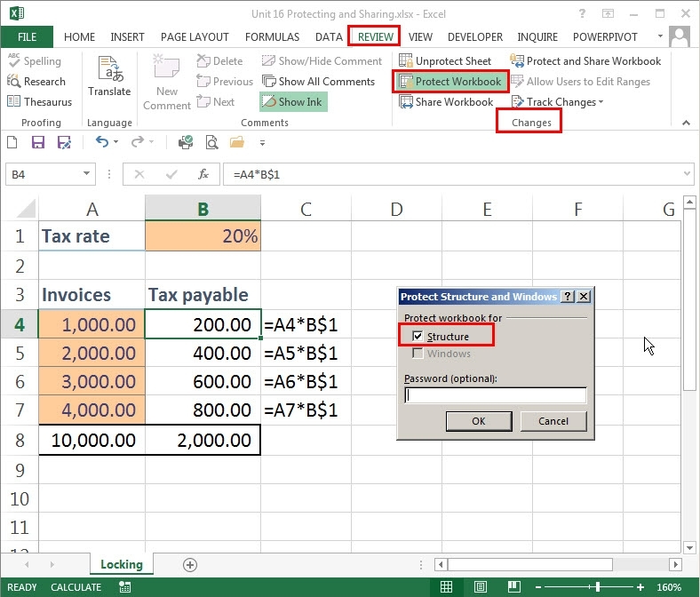The image size is (700, 597).
Task: Go to Next comment
Action: pos(216,102)
